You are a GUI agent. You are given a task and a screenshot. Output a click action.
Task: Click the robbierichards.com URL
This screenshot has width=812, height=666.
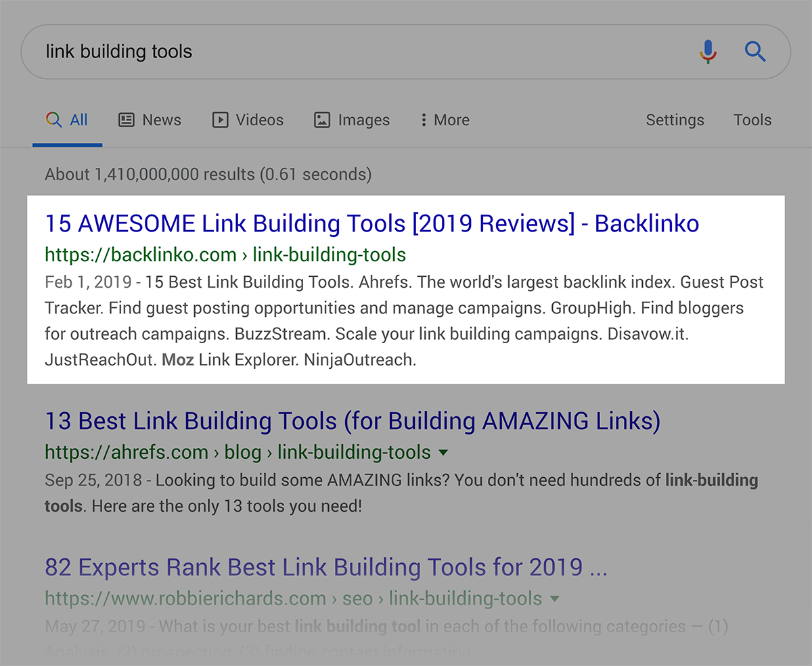[293, 598]
